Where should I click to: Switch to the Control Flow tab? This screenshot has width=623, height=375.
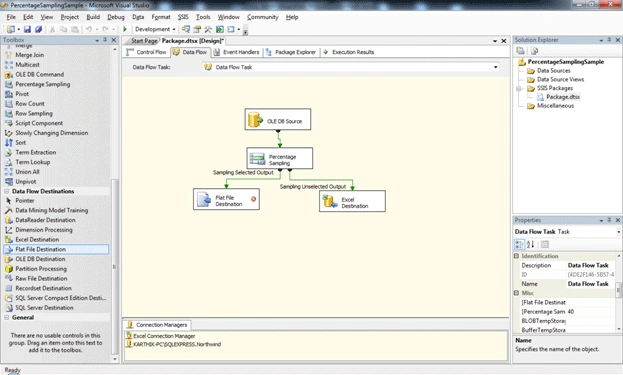(x=146, y=52)
